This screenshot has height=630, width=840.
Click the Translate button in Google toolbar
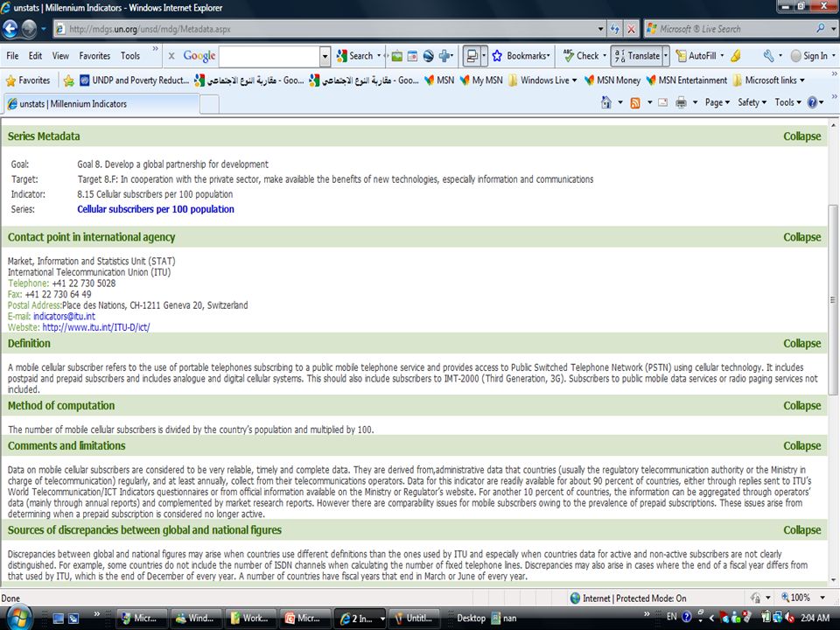coord(637,56)
